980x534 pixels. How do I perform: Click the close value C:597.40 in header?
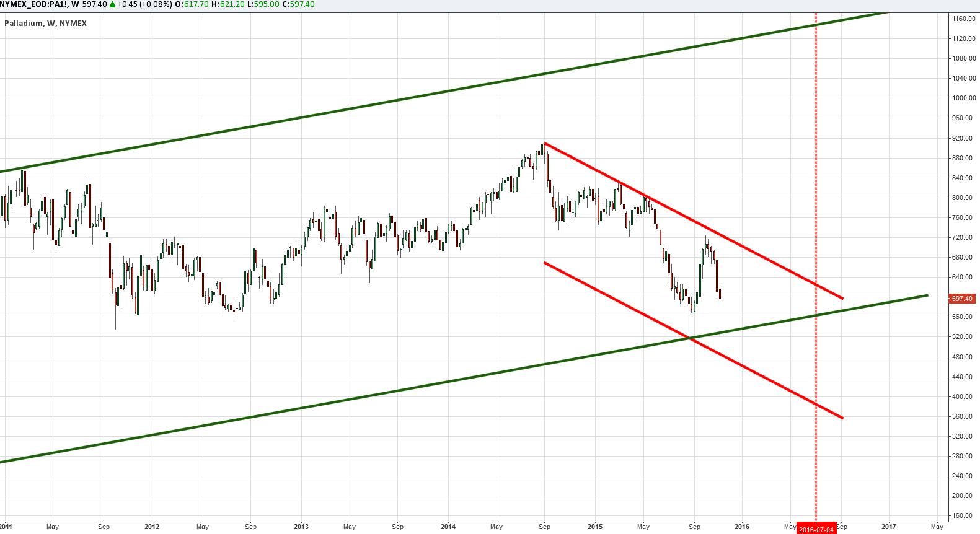point(298,4)
